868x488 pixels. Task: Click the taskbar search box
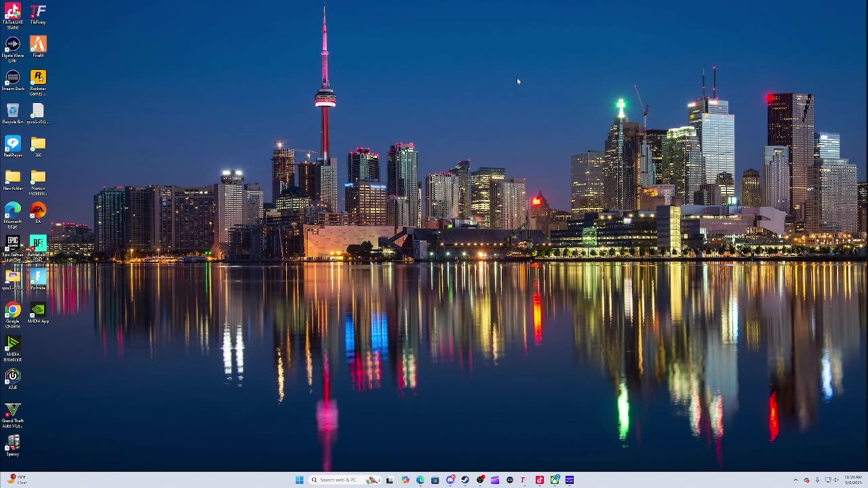point(344,480)
